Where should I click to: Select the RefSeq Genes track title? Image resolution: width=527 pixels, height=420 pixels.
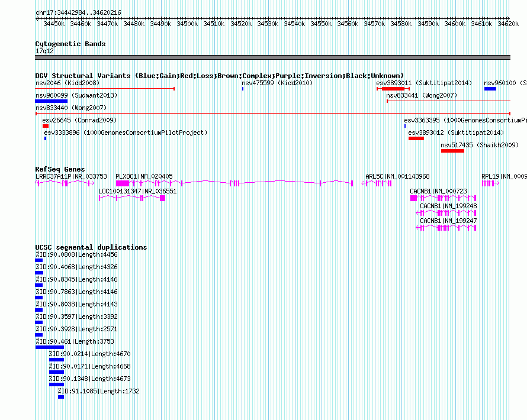60,169
